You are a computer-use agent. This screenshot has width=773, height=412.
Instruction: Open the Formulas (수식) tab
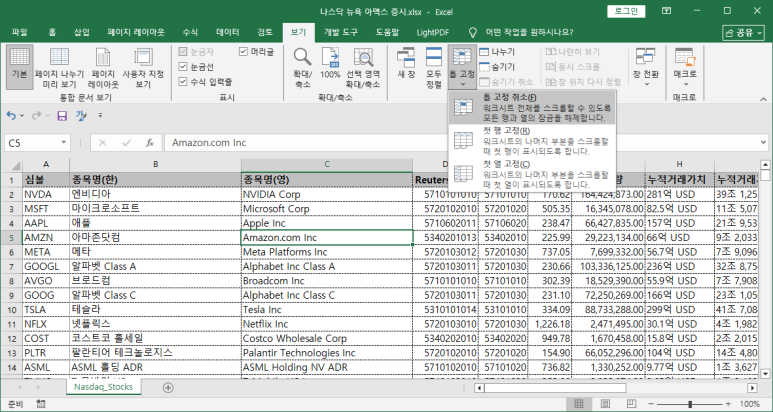click(190, 33)
